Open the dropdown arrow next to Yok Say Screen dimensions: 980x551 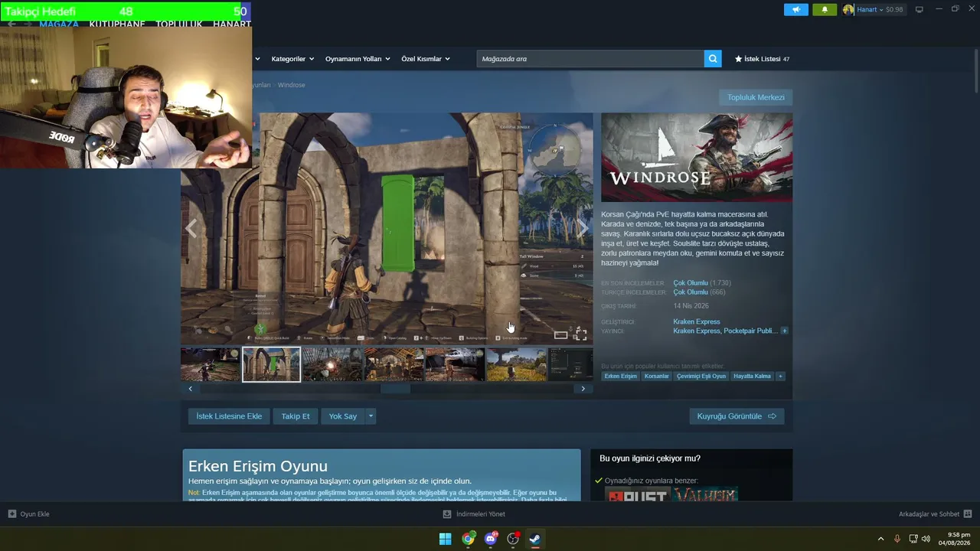pos(371,416)
